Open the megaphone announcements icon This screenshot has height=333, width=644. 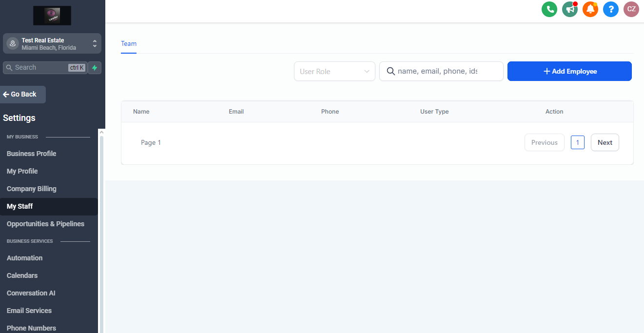[x=570, y=9]
